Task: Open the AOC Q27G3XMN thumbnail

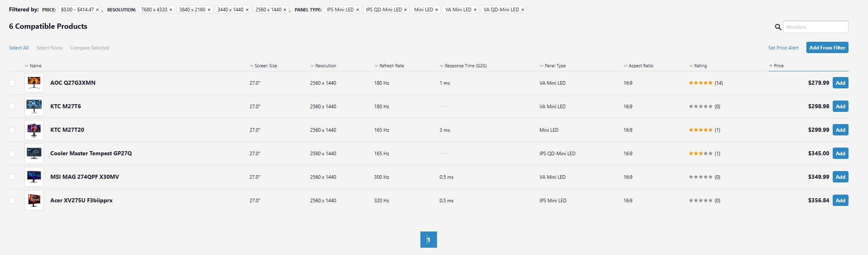Action: (x=34, y=83)
